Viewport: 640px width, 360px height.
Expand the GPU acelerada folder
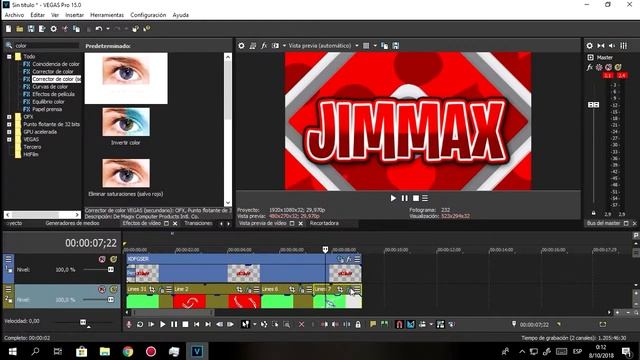click(x=9, y=132)
